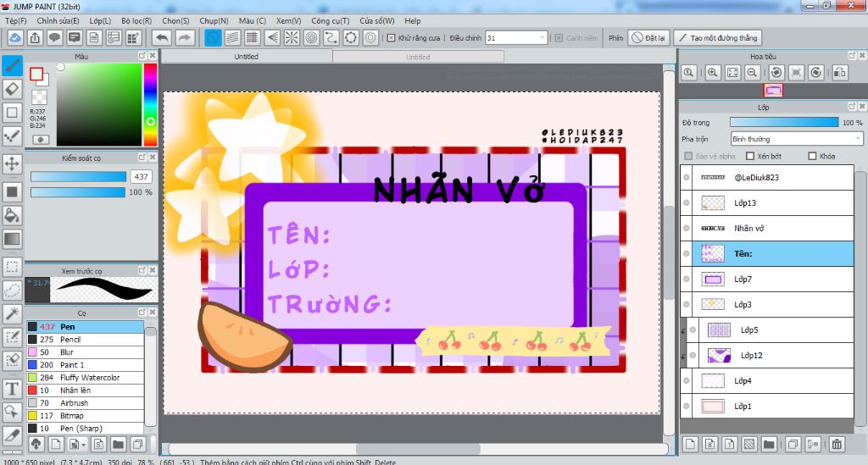
Task: Click Tạo một đường thẳng button
Action: (x=717, y=37)
